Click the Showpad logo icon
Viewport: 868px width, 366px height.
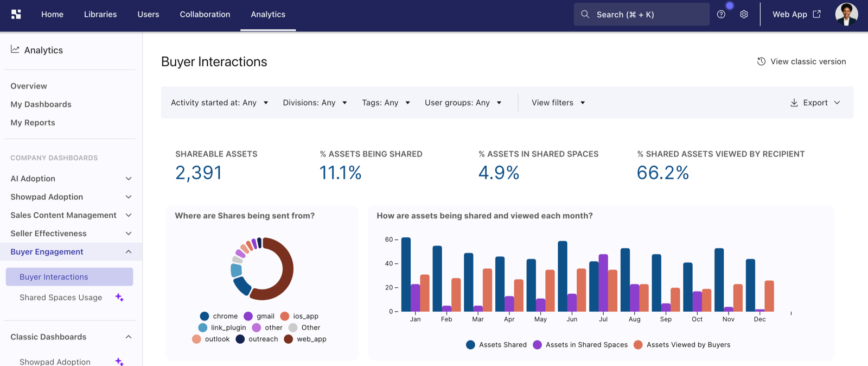16,14
